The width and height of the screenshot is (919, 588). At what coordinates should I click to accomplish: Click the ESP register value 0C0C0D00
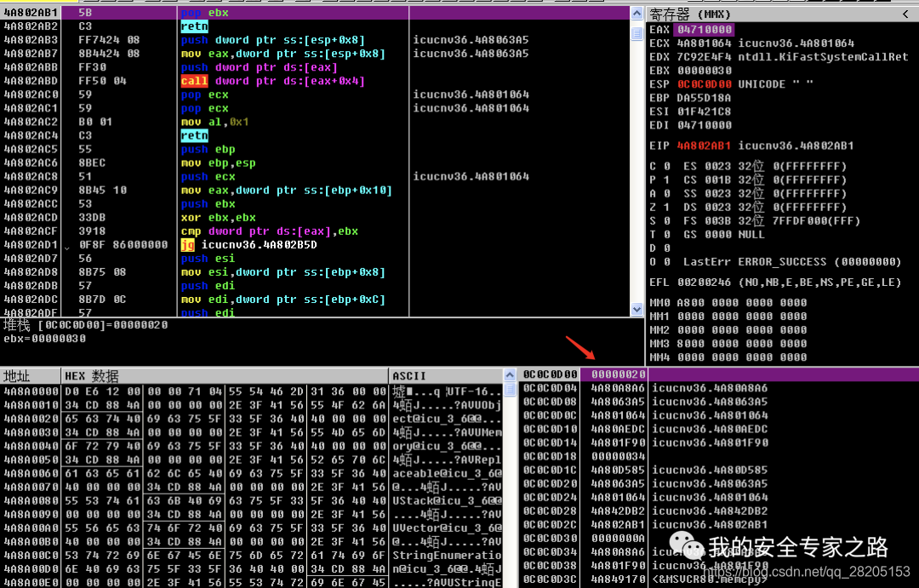(x=705, y=84)
